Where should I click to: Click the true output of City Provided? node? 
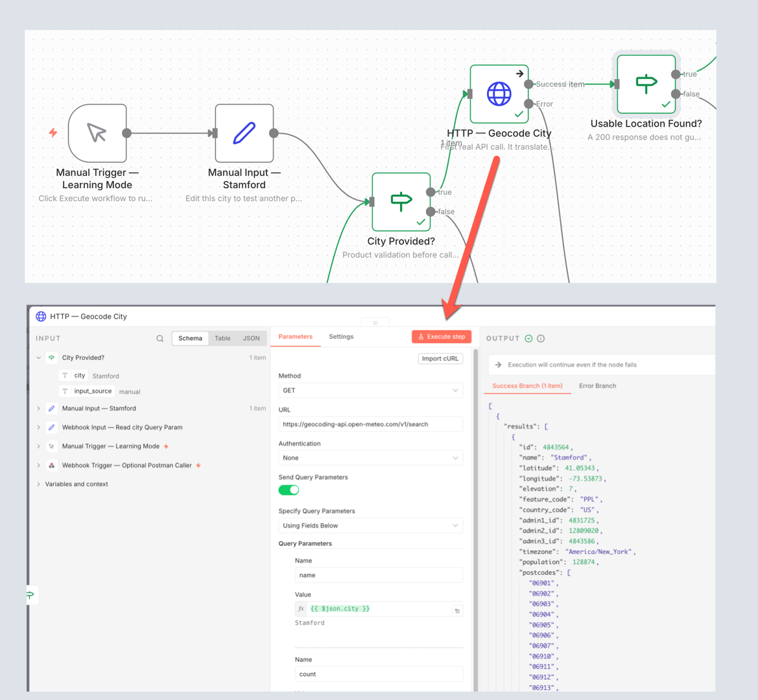[431, 192]
